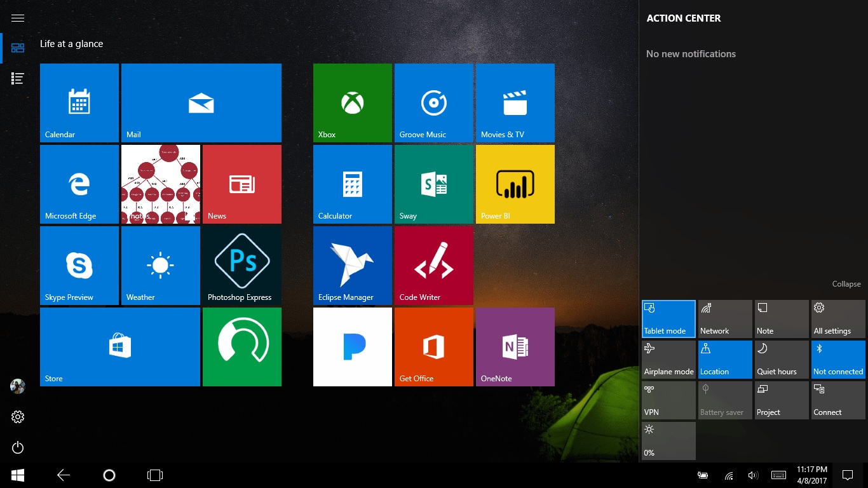Enable Airplane mode in Action Center
868x488 pixels.
[x=668, y=359]
